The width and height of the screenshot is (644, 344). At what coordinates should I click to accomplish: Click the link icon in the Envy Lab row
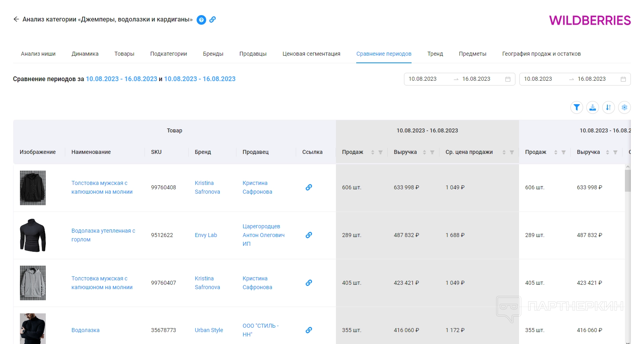point(308,235)
